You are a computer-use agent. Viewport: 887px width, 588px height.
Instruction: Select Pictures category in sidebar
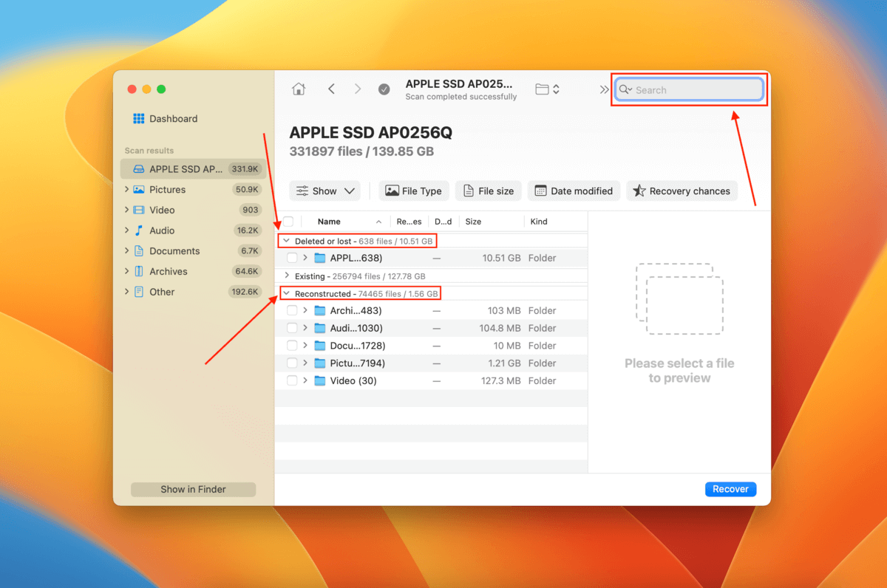pos(167,190)
